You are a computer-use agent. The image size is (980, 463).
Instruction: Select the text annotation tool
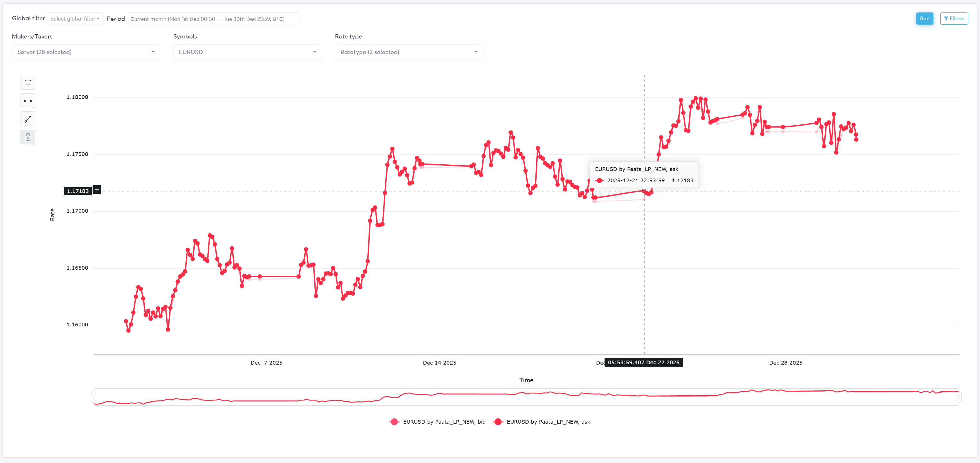pyautogui.click(x=28, y=82)
